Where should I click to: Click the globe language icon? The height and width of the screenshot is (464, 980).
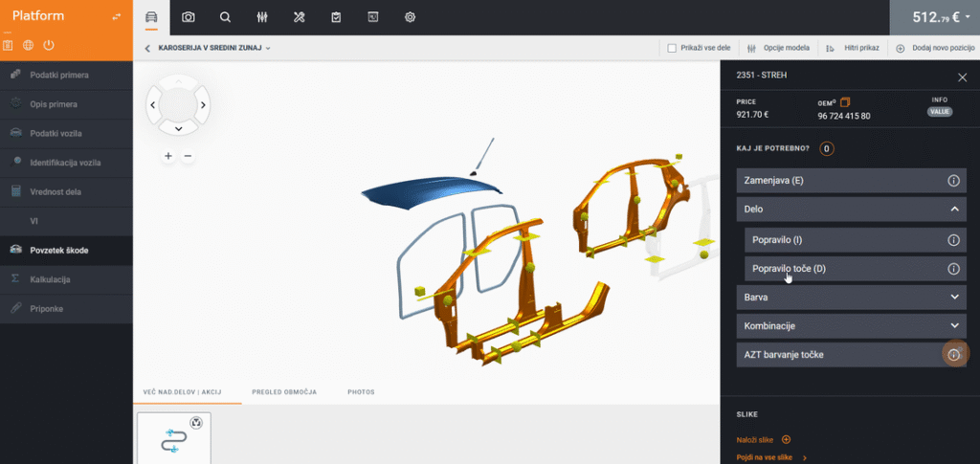[x=28, y=45]
